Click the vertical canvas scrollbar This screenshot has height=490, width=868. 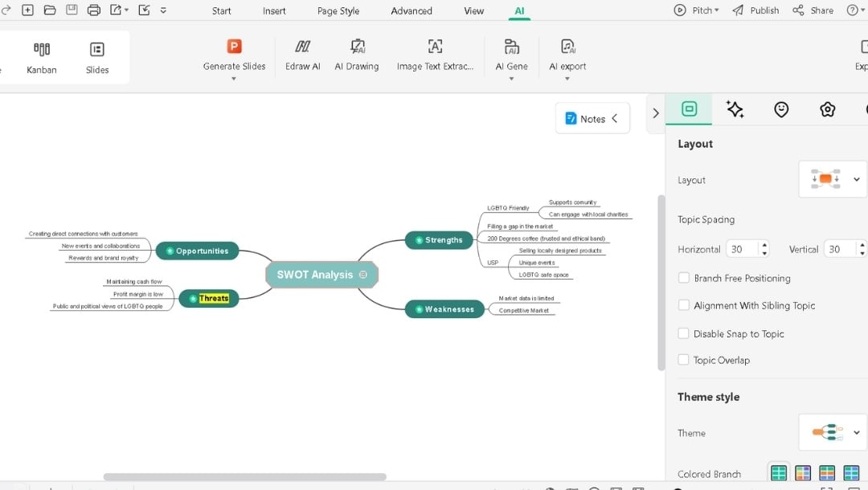(661, 282)
